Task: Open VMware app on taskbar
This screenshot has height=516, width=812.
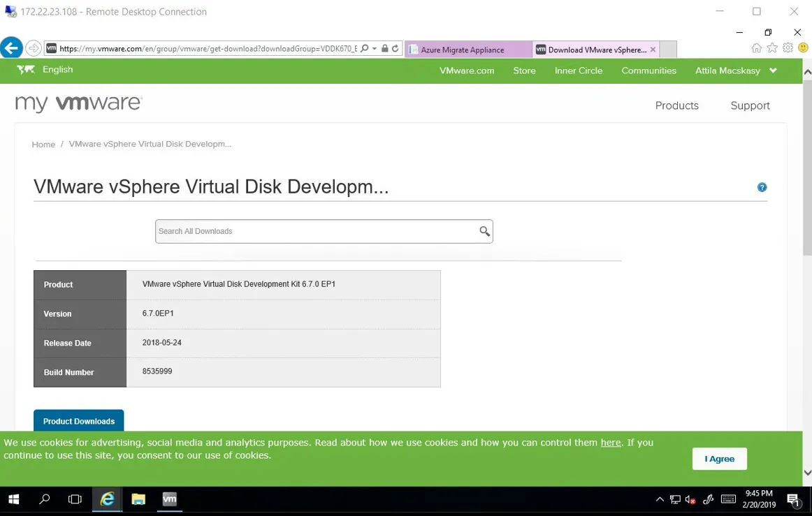Action: click(169, 499)
